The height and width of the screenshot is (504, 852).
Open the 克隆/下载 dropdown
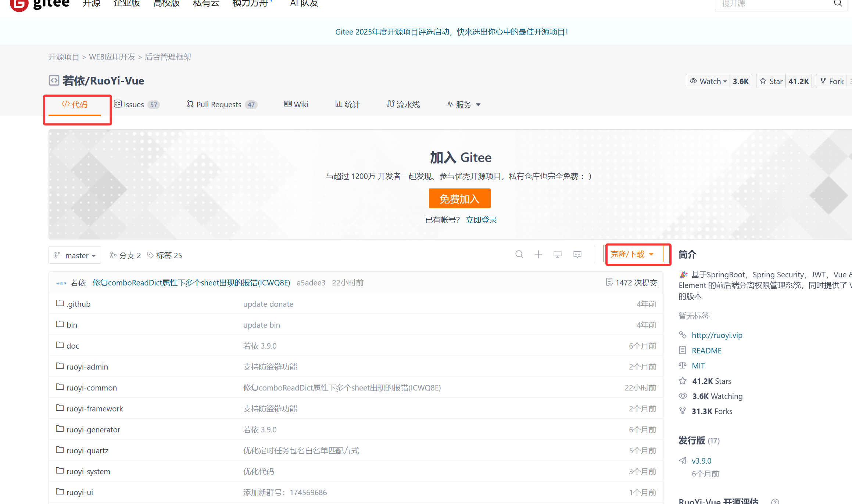632,254
